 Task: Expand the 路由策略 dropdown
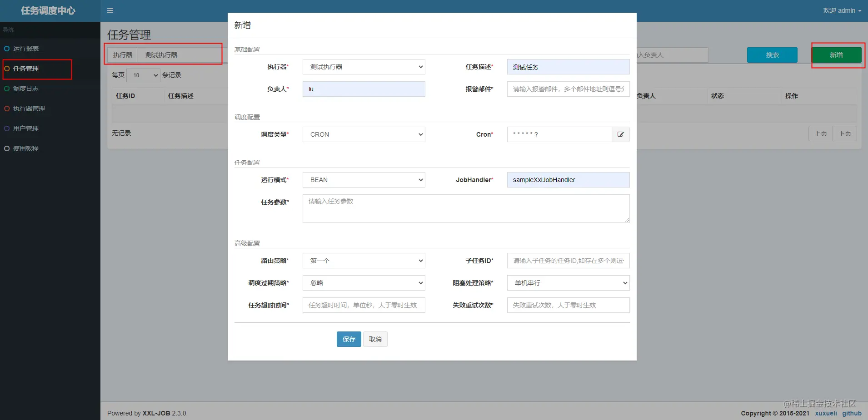tap(364, 261)
